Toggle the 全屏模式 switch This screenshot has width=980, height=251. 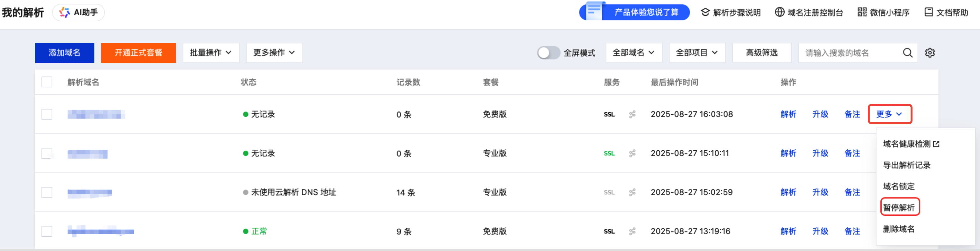click(548, 53)
